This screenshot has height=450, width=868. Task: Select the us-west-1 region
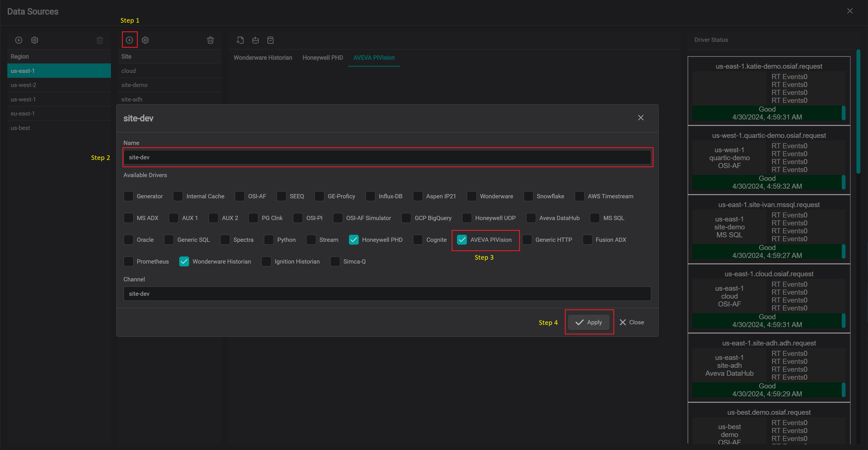coord(59,99)
